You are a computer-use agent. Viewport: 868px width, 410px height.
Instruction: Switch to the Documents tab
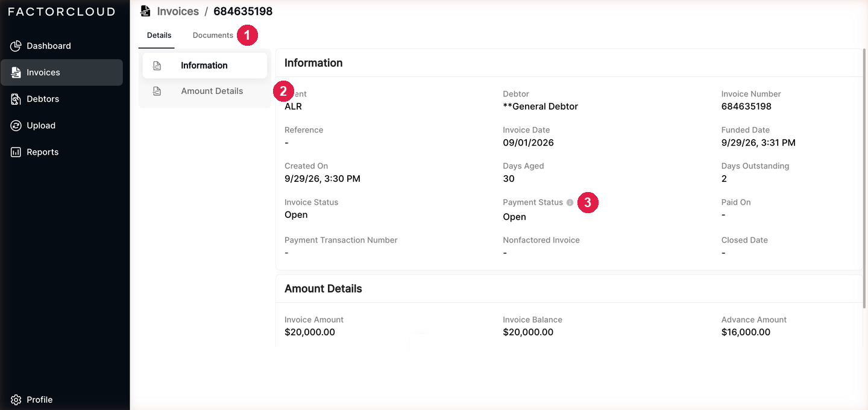point(213,36)
